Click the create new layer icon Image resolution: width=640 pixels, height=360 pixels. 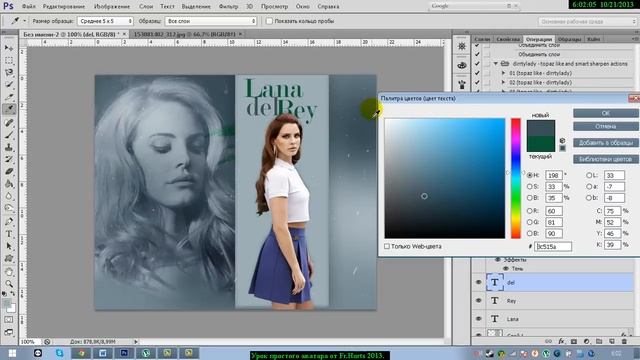tap(612, 341)
